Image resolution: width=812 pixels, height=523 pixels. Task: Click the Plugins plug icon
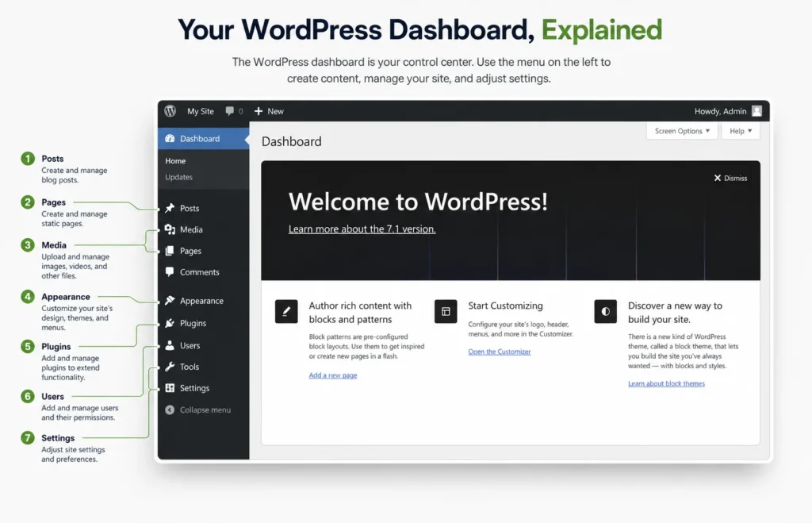click(x=170, y=323)
